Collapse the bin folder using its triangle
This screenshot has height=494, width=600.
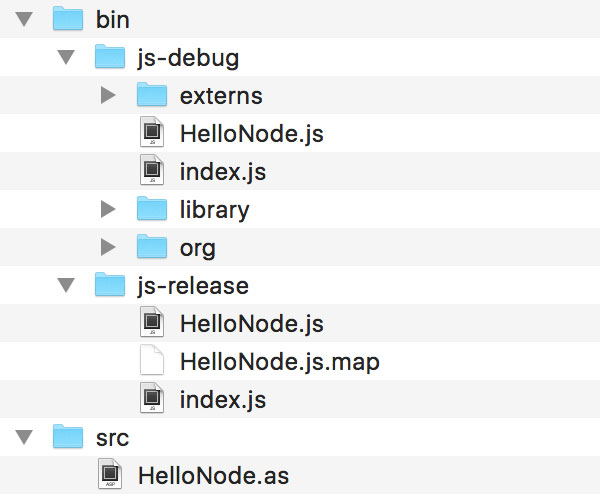25,20
